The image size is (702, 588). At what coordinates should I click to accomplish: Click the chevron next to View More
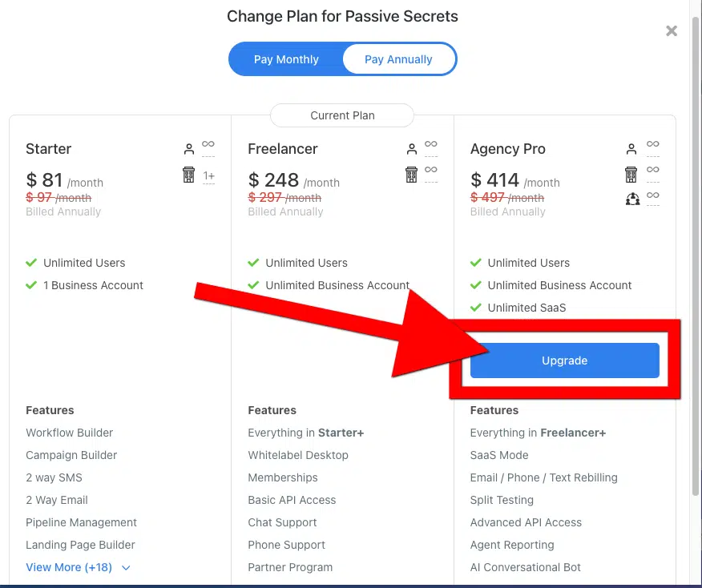126,567
